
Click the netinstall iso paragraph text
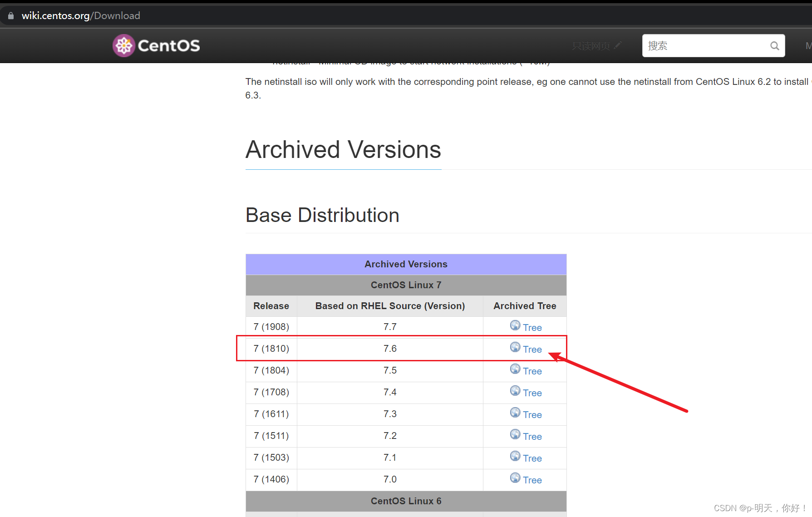528,89
